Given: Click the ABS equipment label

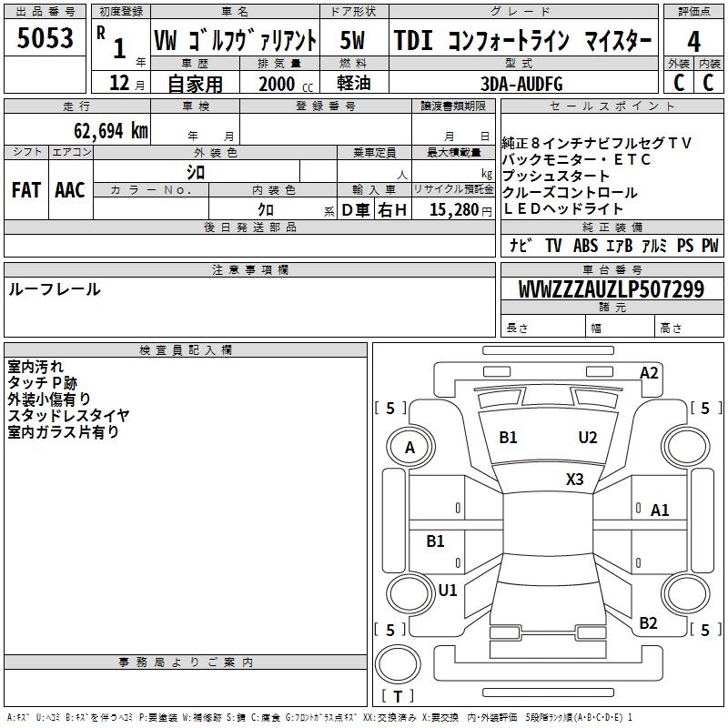Looking at the screenshot, I should [x=588, y=246].
